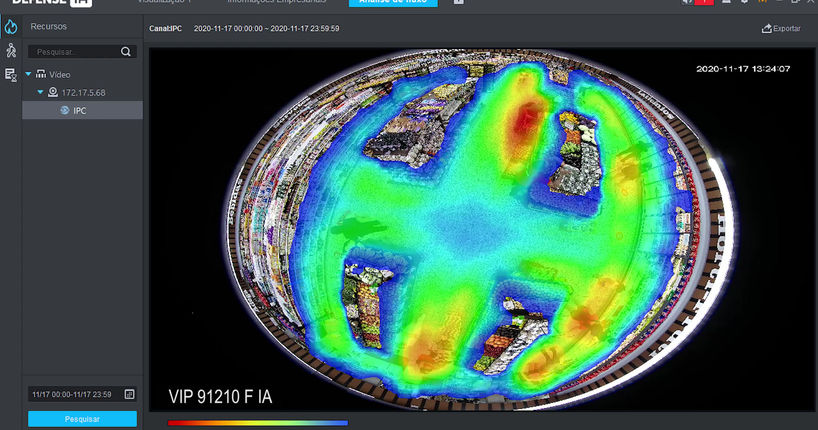Select device 172.17.5.68 in the tree

[77, 92]
